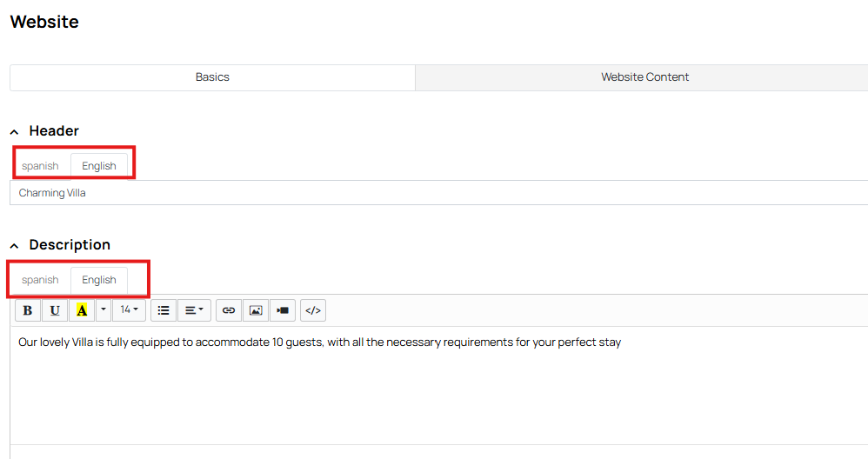Switch to code view in editor
Image resolution: width=868 pixels, height=459 pixels.
coord(313,310)
